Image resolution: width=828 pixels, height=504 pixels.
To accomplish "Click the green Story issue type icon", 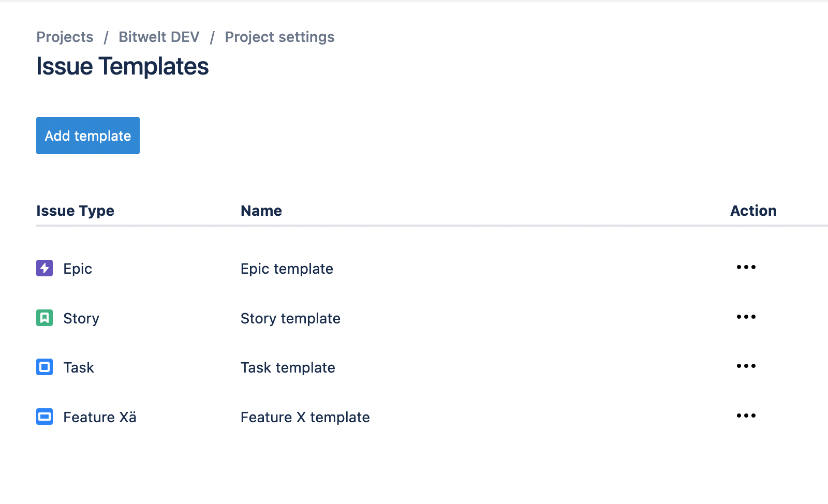I will (x=44, y=318).
